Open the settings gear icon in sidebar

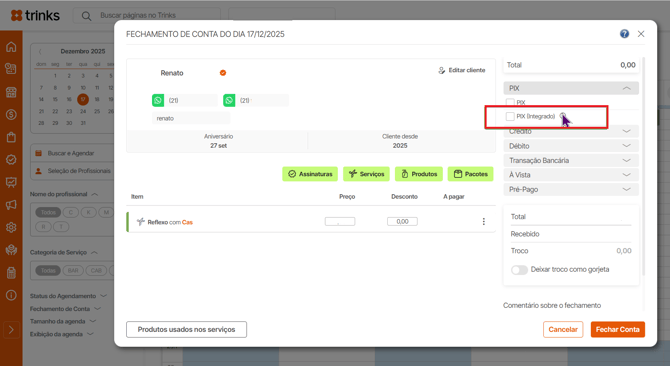pos(11,227)
